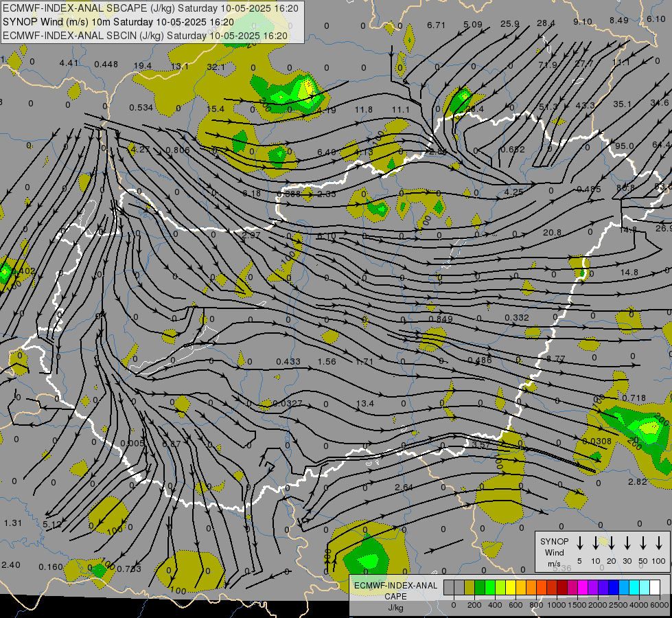Click the 1500 tick label on CAPE scale
This screenshot has width=672, height=618.
pos(577,605)
